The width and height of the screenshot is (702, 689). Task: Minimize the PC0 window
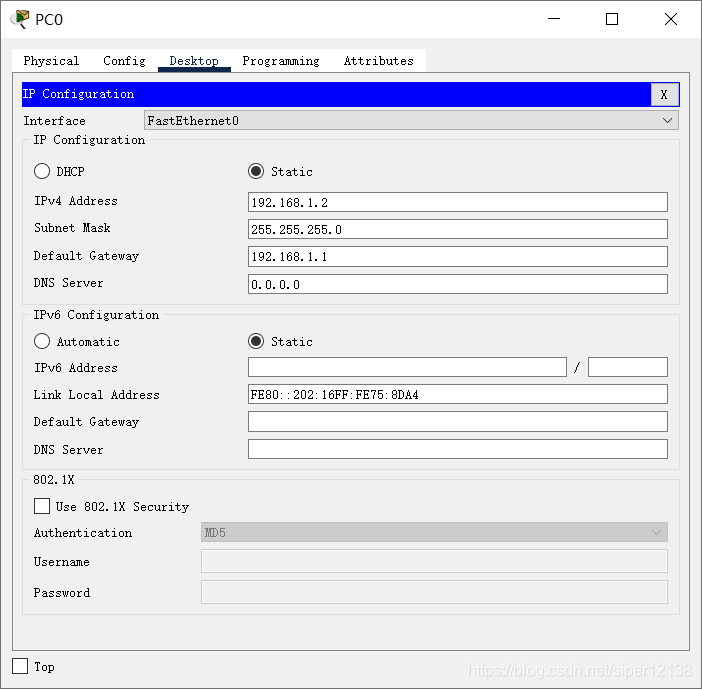point(554,19)
